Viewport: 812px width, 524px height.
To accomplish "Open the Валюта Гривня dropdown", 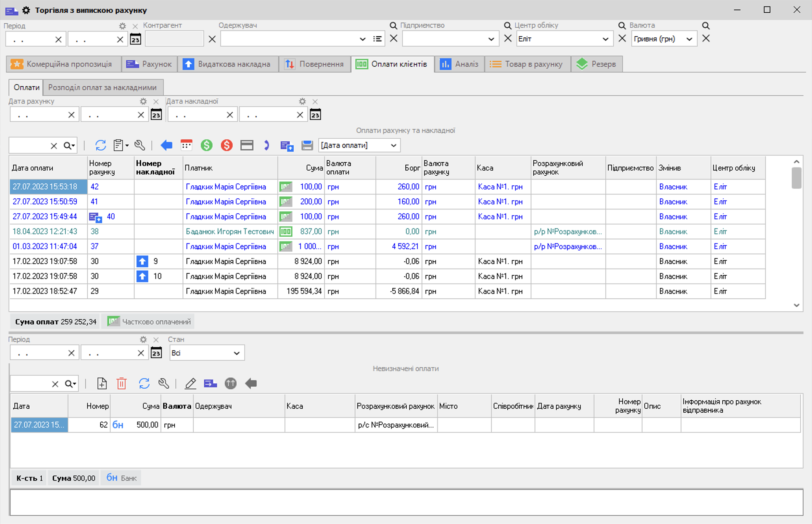I will (x=689, y=39).
